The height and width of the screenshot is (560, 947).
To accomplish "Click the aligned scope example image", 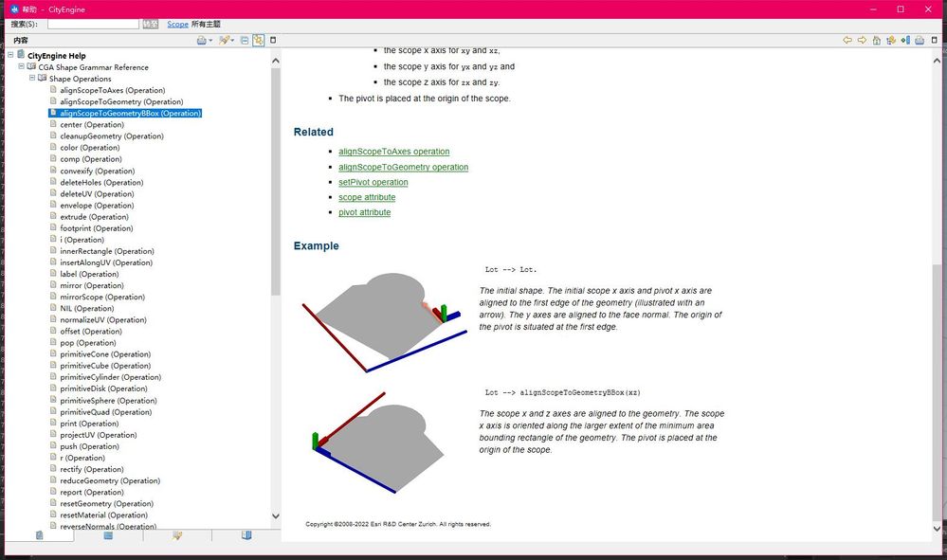I will coord(378,443).
